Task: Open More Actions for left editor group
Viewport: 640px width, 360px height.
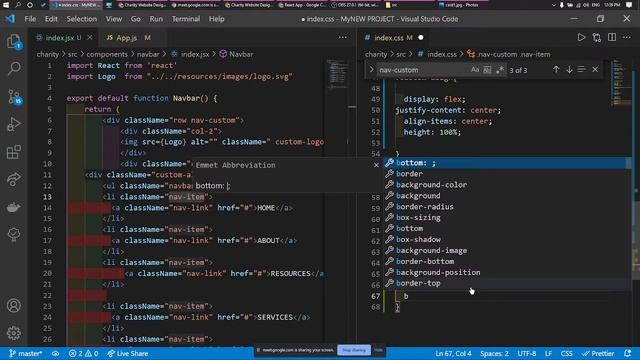Action: click(342, 38)
